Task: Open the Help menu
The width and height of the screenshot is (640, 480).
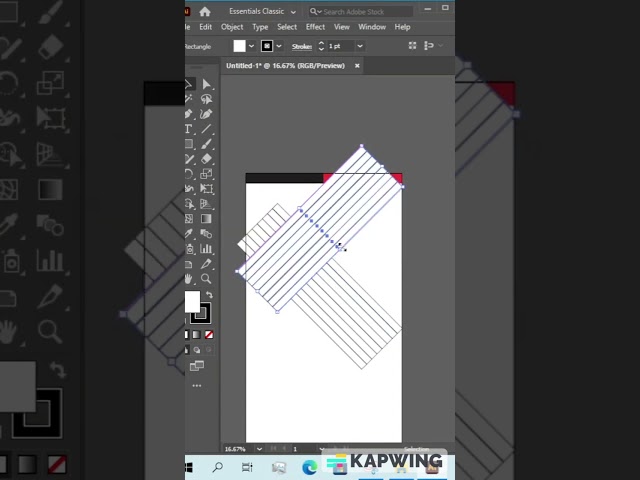Action: [x=402, y=27]
